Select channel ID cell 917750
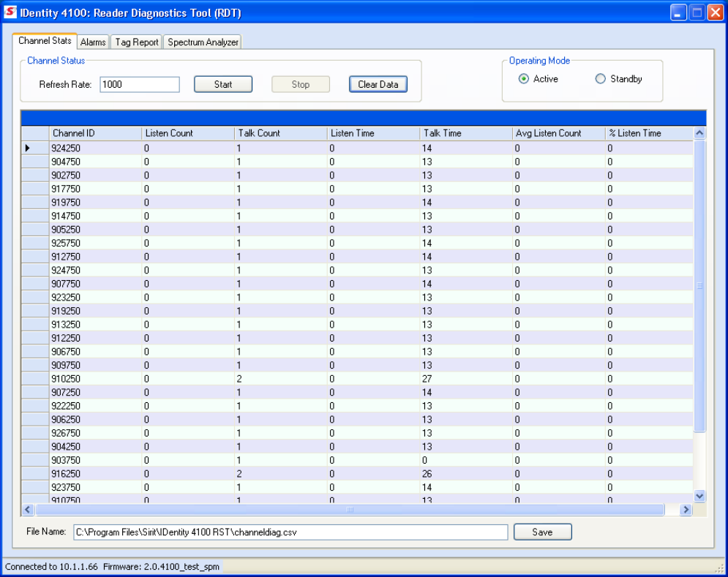 click(95, 189)
